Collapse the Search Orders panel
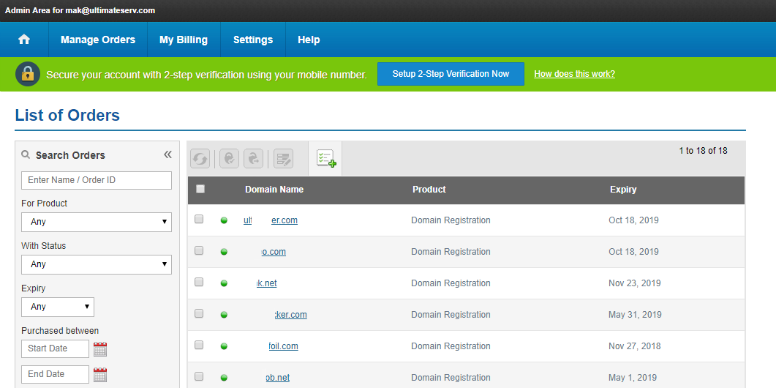 (168, 154)
